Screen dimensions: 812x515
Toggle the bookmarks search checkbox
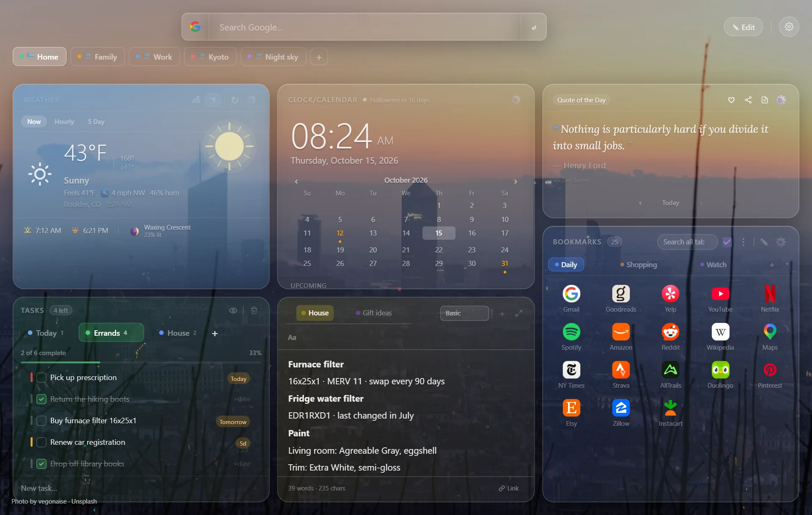(727, 242)
